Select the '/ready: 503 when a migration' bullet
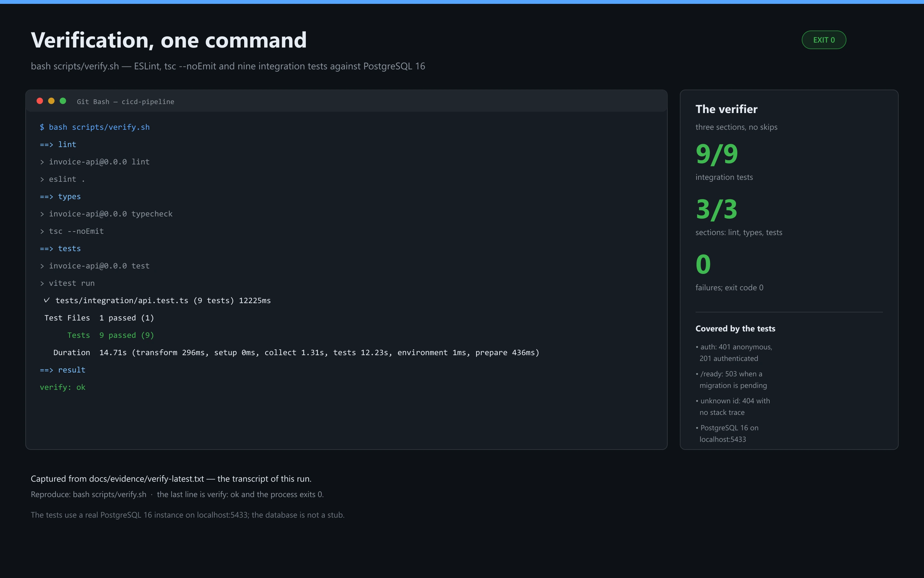Image resolution: width=924 pixels, height=578 pixels. coord(731,380)
